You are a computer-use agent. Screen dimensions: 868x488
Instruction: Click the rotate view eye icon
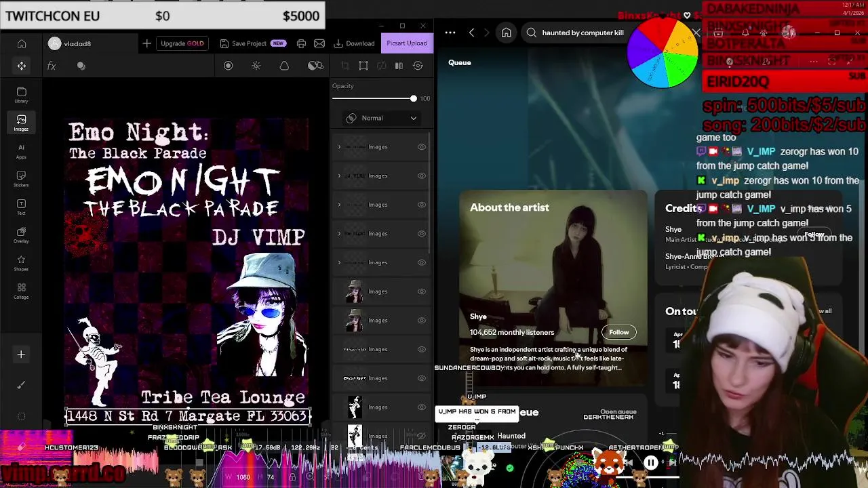(418, 66)
